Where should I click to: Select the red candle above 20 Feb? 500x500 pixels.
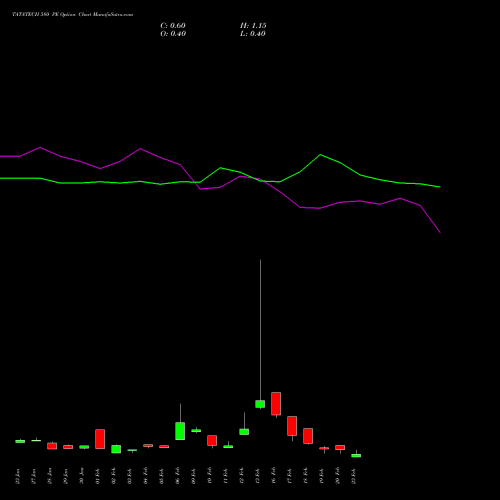pos(340,447)
